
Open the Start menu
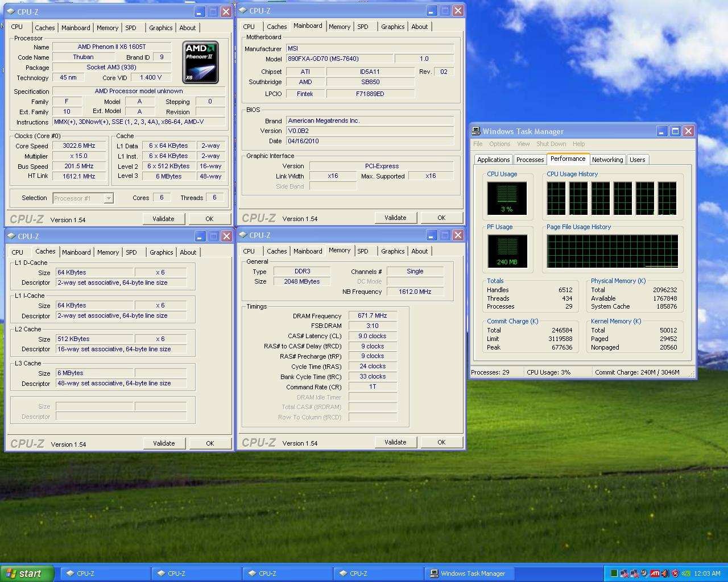click(x=27, y=573)
